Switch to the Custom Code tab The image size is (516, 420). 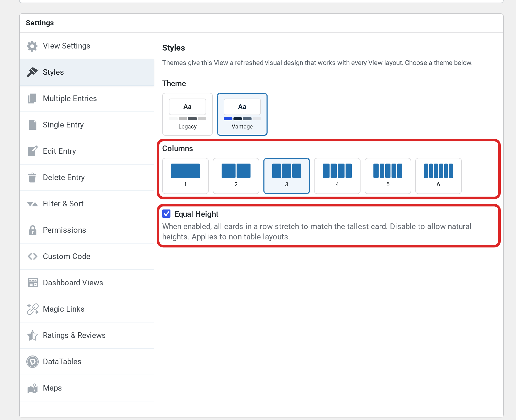click(87, 256)
